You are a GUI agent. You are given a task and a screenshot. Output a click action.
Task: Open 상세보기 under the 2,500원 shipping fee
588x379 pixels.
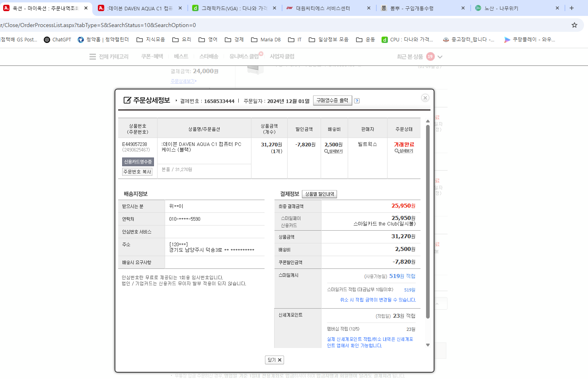click(333, 152)
